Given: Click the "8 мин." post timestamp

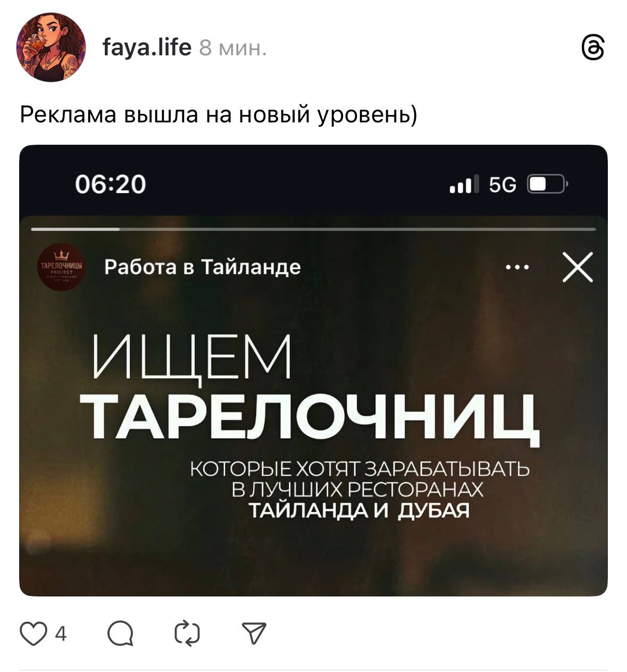Looking at the screenshot, I should (x=233, y=48).
